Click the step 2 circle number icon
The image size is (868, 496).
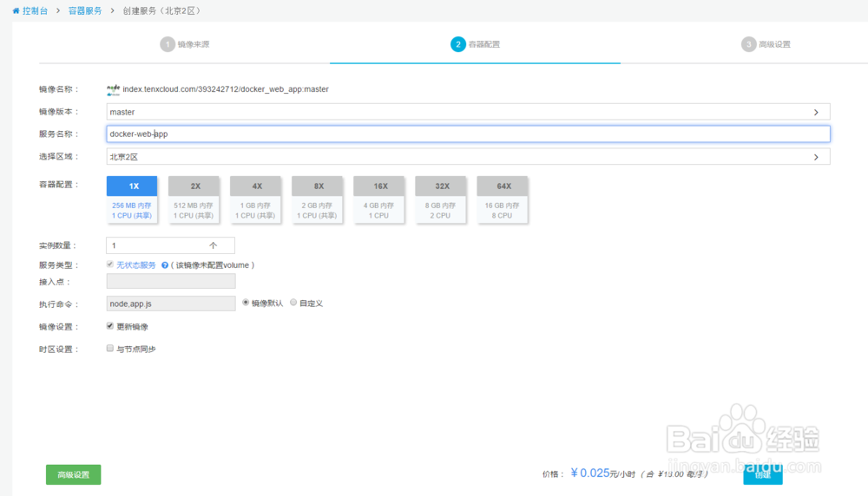pyautogui.click(x=457, y=44)
